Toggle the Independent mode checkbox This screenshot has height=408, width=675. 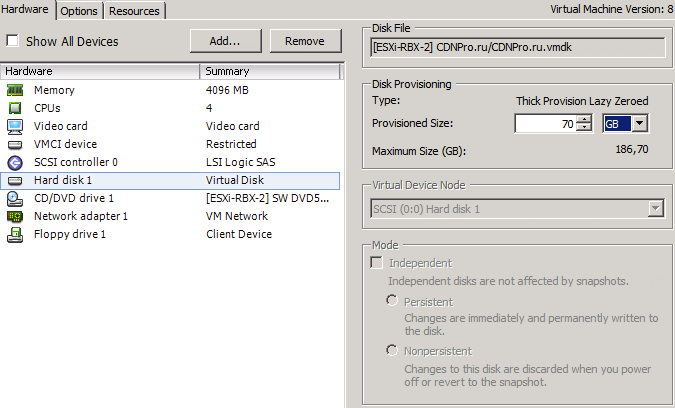coord(377,263)
